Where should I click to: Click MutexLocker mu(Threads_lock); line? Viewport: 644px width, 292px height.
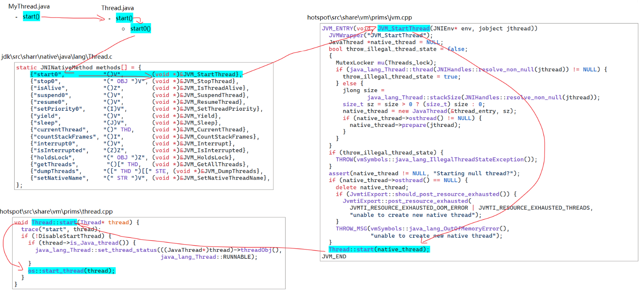click(386, 62)
